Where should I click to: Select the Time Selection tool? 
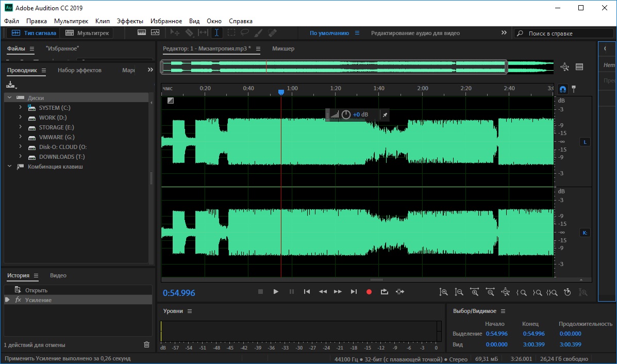(x=216, y=33)
